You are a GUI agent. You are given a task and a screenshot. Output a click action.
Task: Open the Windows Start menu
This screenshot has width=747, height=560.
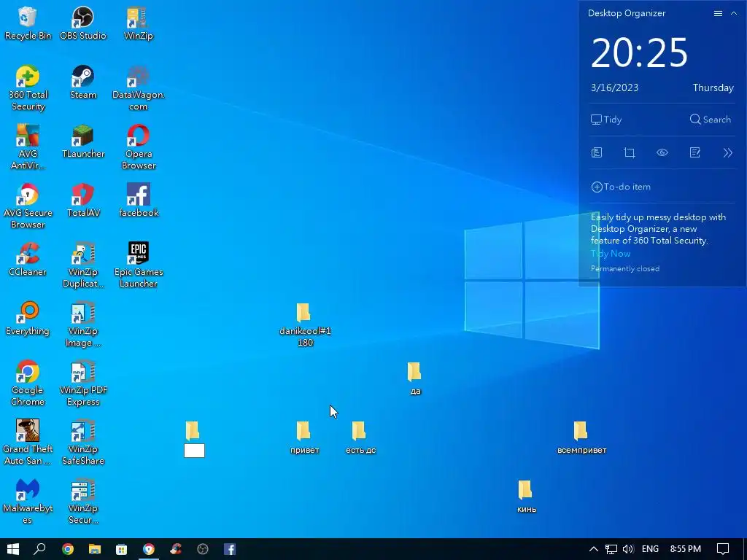(13, 549)
